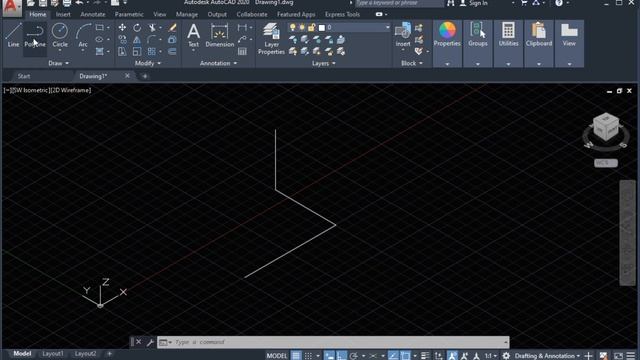This screenshot has width=640, height=360.
Task: Open the Text annotation tool
Action: pos(193,35)
